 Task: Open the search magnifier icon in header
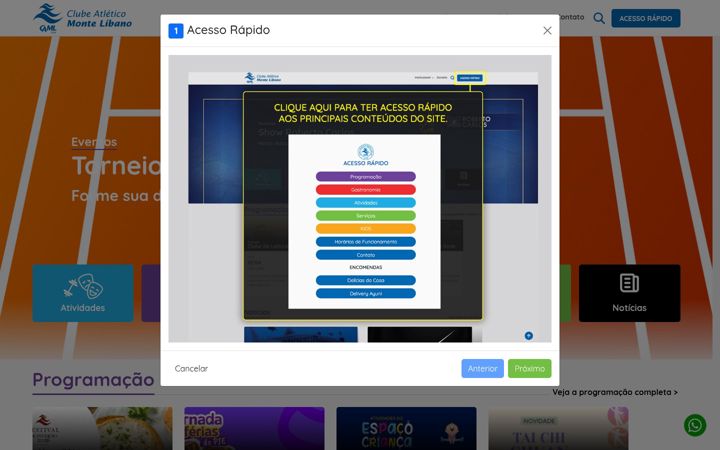tap(599, 18)
